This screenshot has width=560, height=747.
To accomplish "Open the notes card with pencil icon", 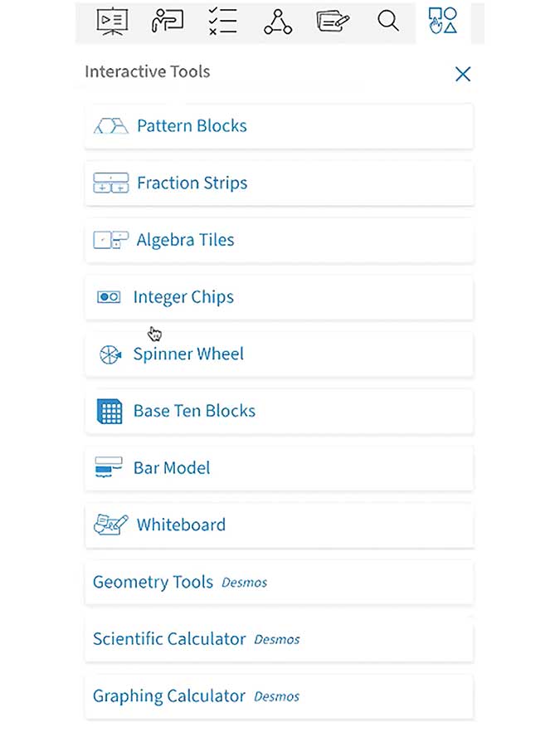I will (333, 21).
